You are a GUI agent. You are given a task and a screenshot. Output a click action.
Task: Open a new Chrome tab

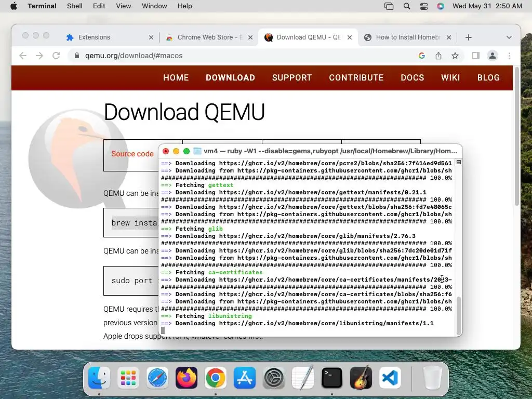(469, 37)
